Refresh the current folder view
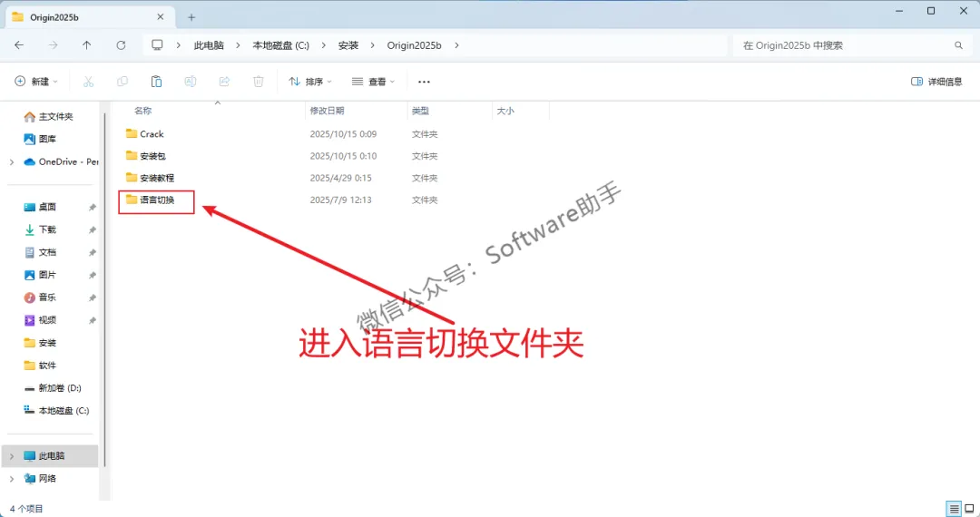 [122, 45]
